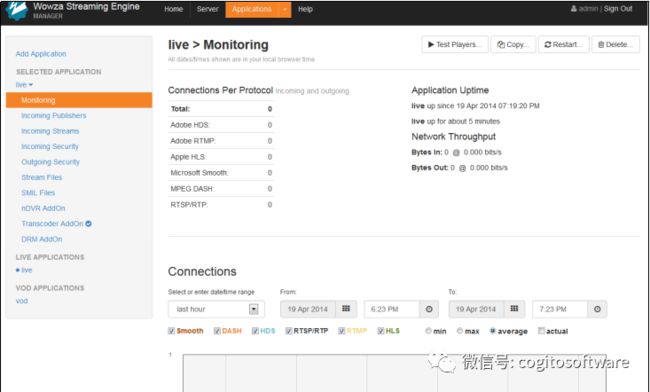Select the average radio button
Image resolution: width=650 pixels, height=392 pixels.
click(x=492, y=331)
